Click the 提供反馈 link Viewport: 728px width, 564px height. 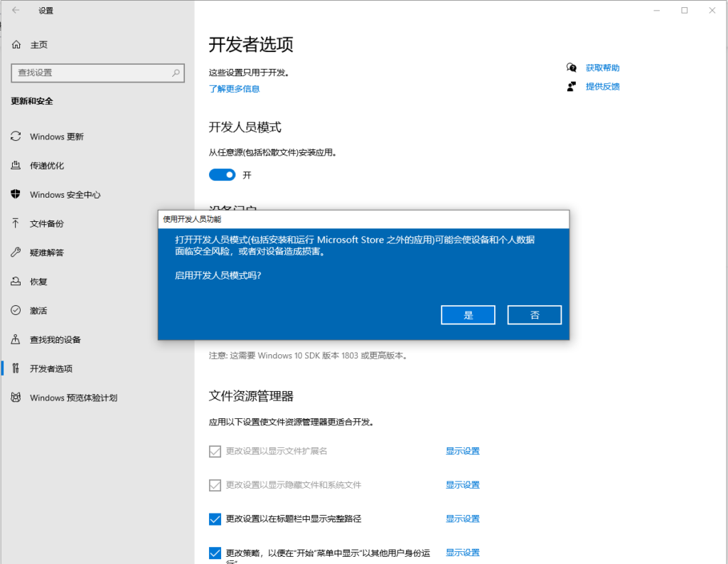pyautogui.click(x=603, y=86)
